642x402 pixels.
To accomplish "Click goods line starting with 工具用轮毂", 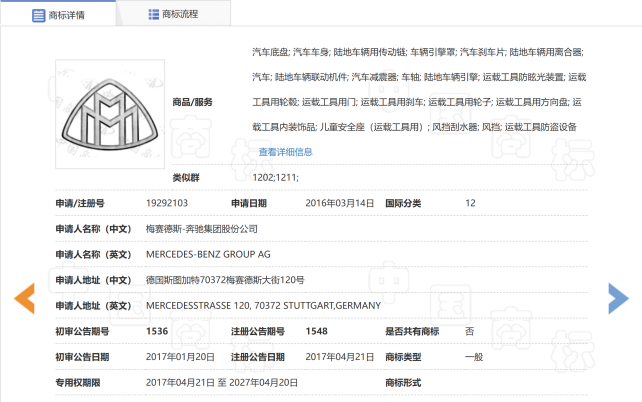I will (417, 102).
